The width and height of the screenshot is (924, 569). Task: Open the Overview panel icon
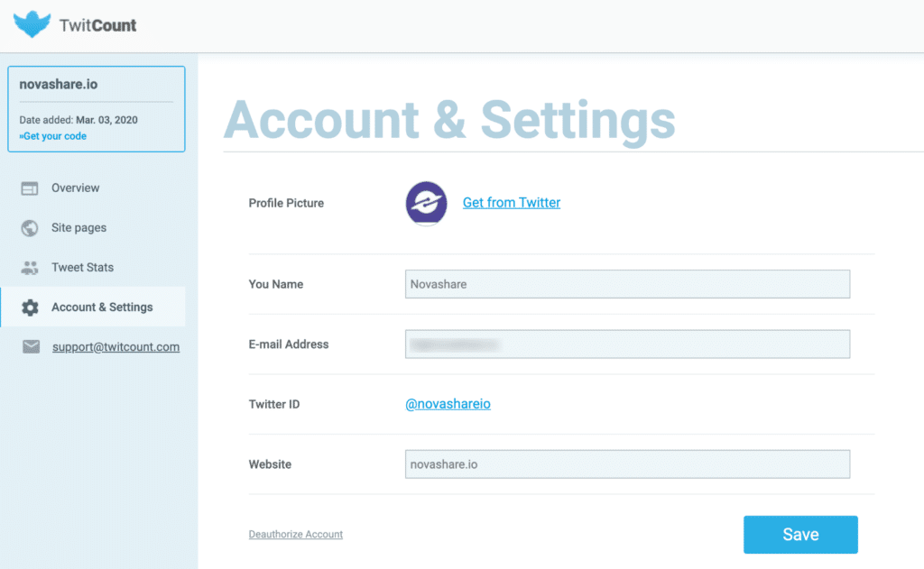tap(30, 188)
